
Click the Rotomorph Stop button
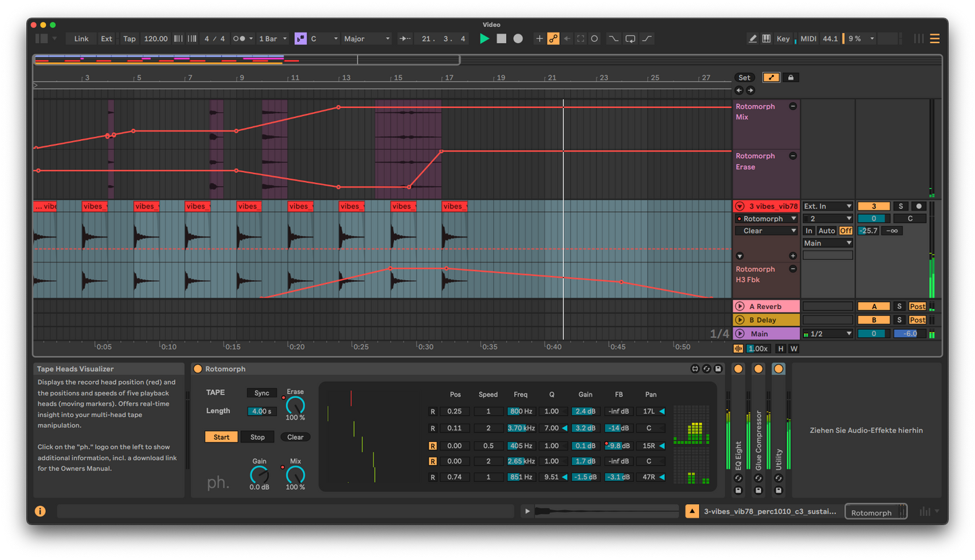[x=258, y=437]
